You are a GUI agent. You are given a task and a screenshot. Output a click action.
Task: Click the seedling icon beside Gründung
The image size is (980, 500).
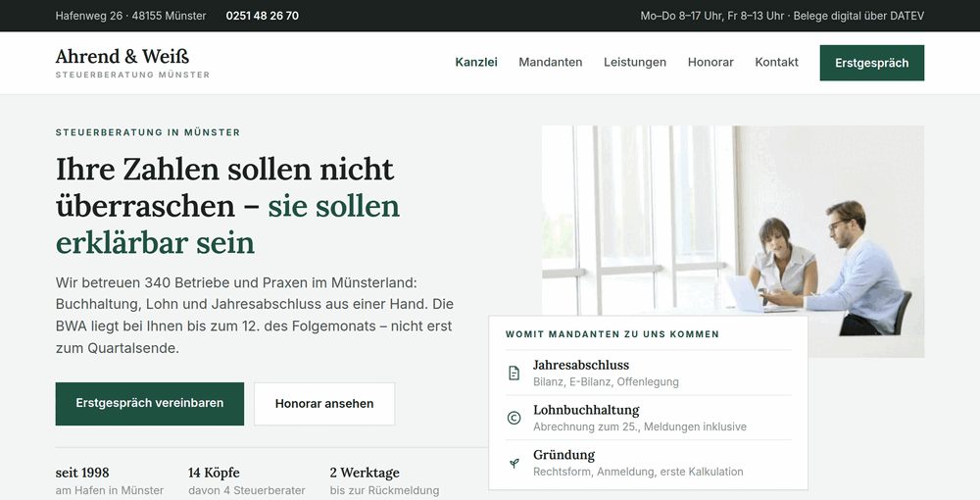tap(514, 463)
